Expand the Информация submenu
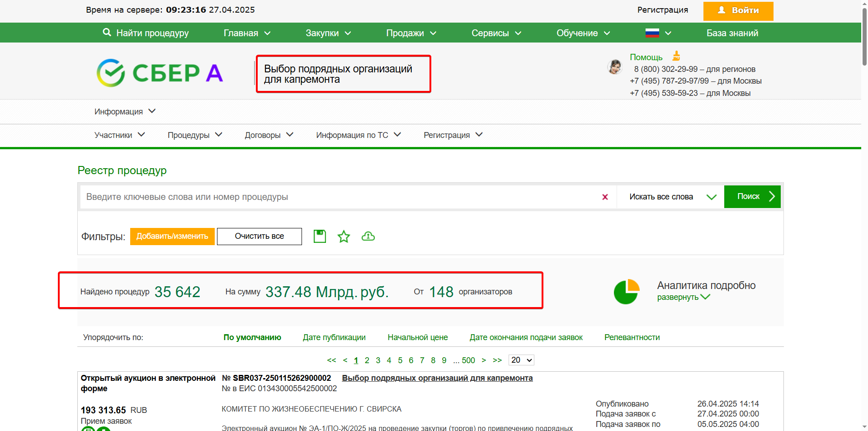The height and width of the screenshot is (431, 868). tap(125, 111)
